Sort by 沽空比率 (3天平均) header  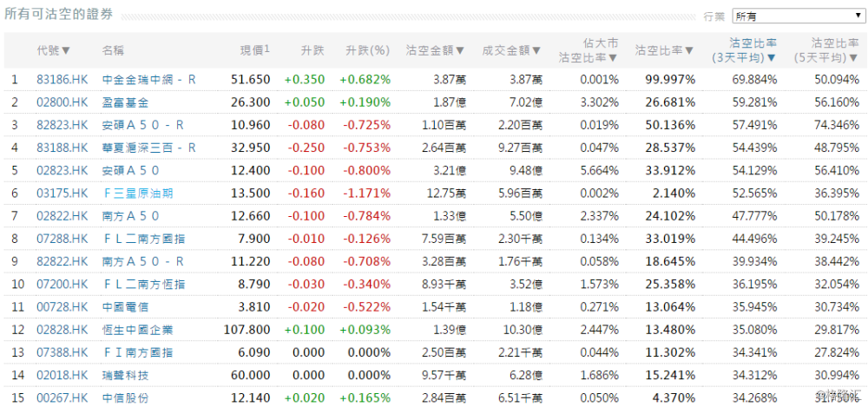click(744, 49)
